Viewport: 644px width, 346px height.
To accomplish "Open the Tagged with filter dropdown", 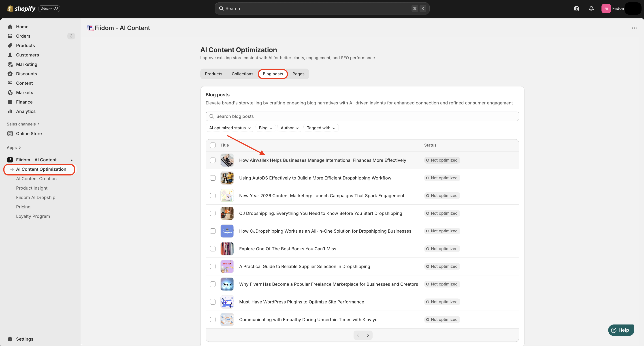I will [321, 128].
